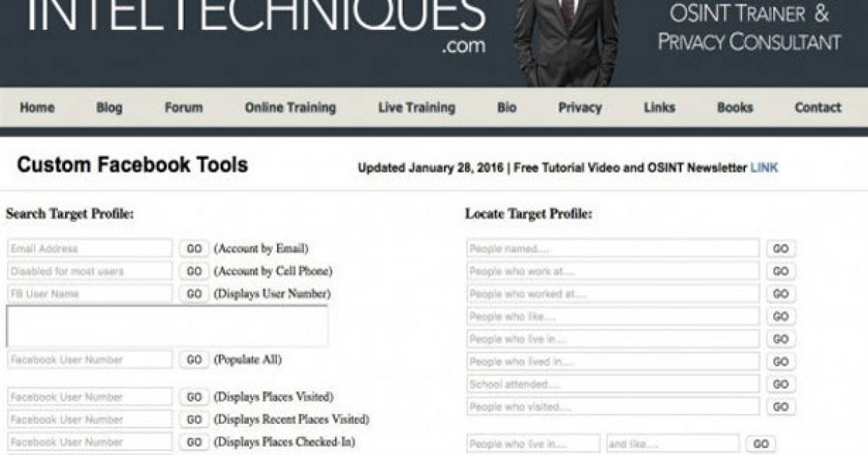This screenshot has height=455, width=868.
Task: Click the FB User Name field
Action: pos(90,294)
